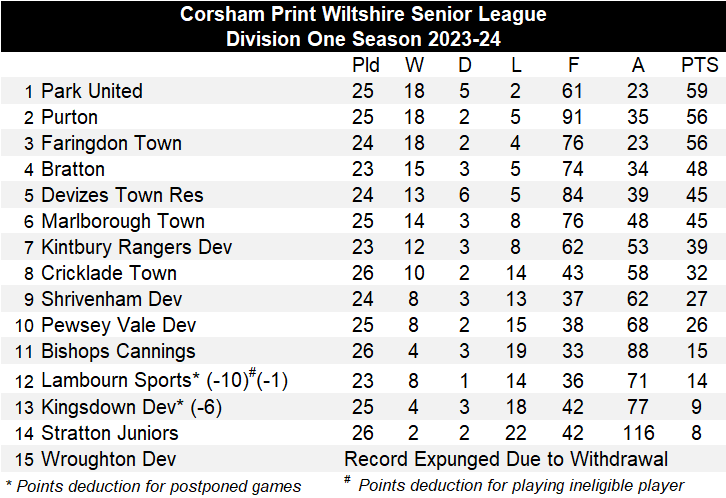Click Kintbury Rangers Dev team name
Screen dimensions: 726x498
tap(137, 247)
